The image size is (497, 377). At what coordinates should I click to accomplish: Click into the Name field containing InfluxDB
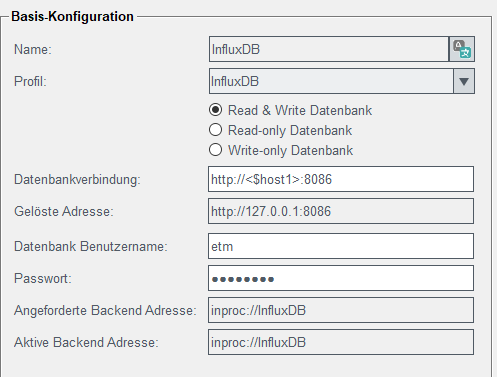[329, 49]
